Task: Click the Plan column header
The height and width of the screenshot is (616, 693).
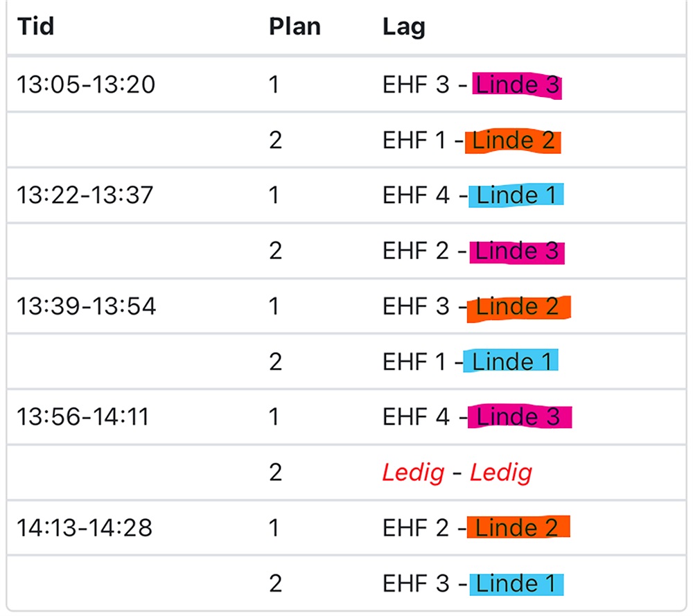Action: pyautogui.click(x=295, y=26)
